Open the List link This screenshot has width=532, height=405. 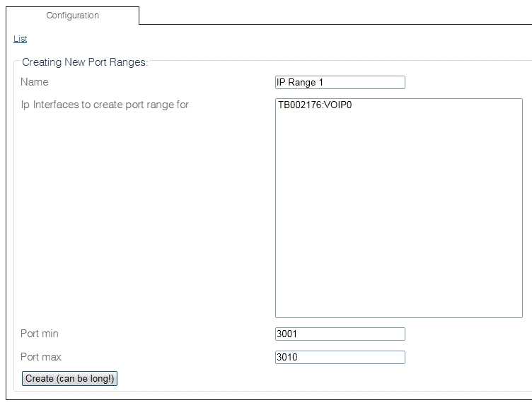(20, 39)
